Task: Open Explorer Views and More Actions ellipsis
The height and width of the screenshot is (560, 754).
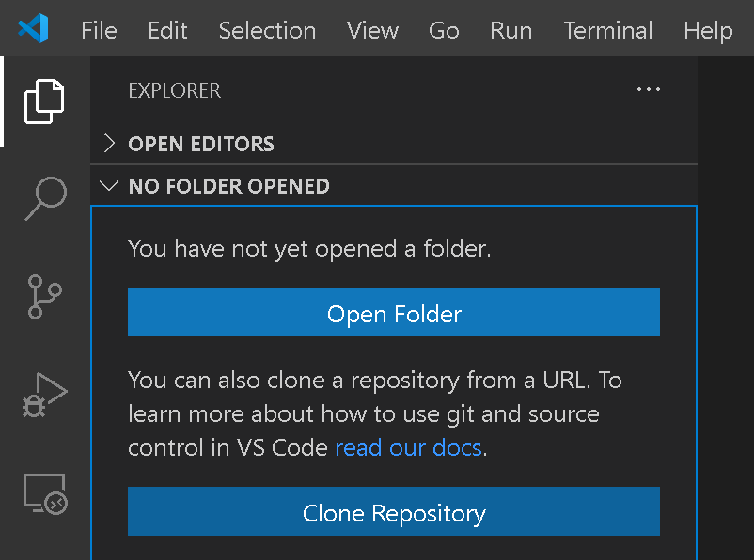Action: tap(648, 89)
